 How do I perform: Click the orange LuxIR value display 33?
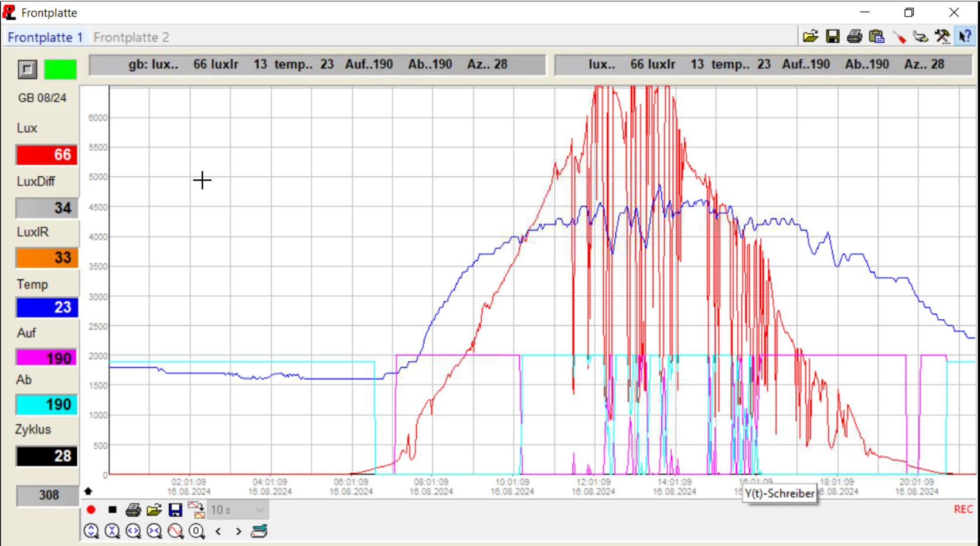tap(47, 258)
